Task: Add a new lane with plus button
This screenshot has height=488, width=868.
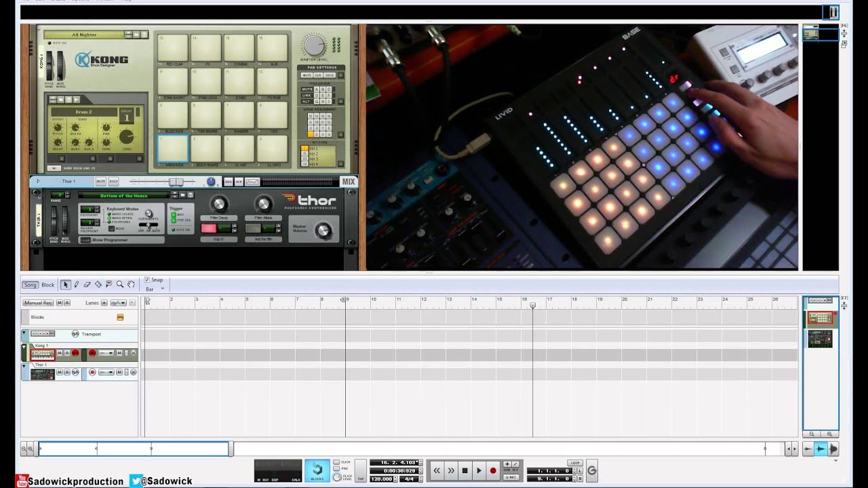Action: 104,303
